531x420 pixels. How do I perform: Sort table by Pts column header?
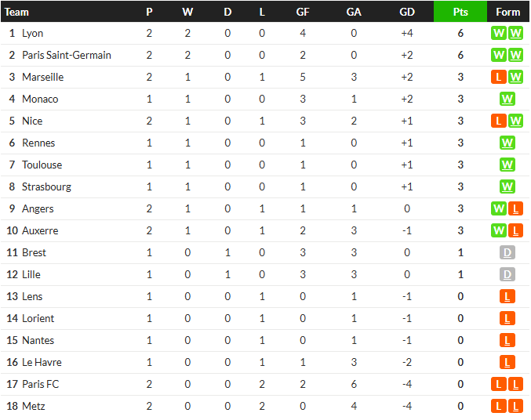460,12
